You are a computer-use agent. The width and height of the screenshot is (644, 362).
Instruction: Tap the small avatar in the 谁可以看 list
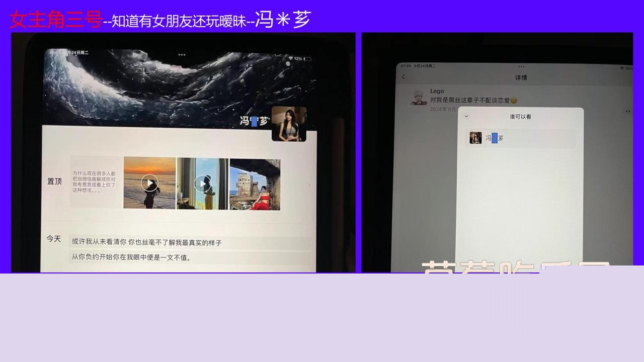[x=475, y=138]
